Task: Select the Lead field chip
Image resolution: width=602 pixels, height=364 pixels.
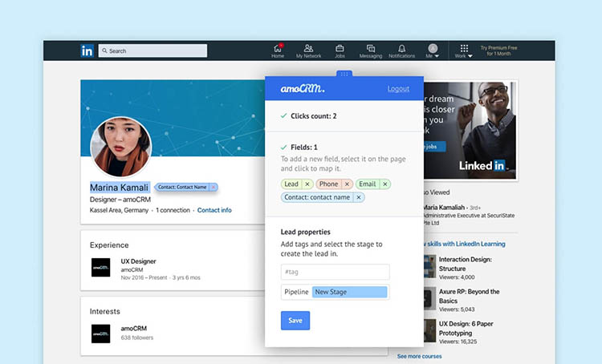Action: coord(291,184)
